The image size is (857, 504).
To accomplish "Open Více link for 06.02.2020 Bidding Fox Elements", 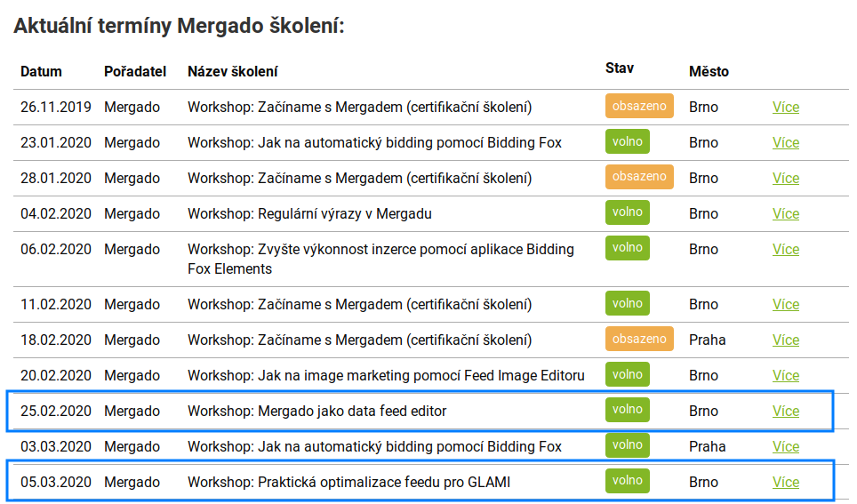I will [x=785, y=249].
